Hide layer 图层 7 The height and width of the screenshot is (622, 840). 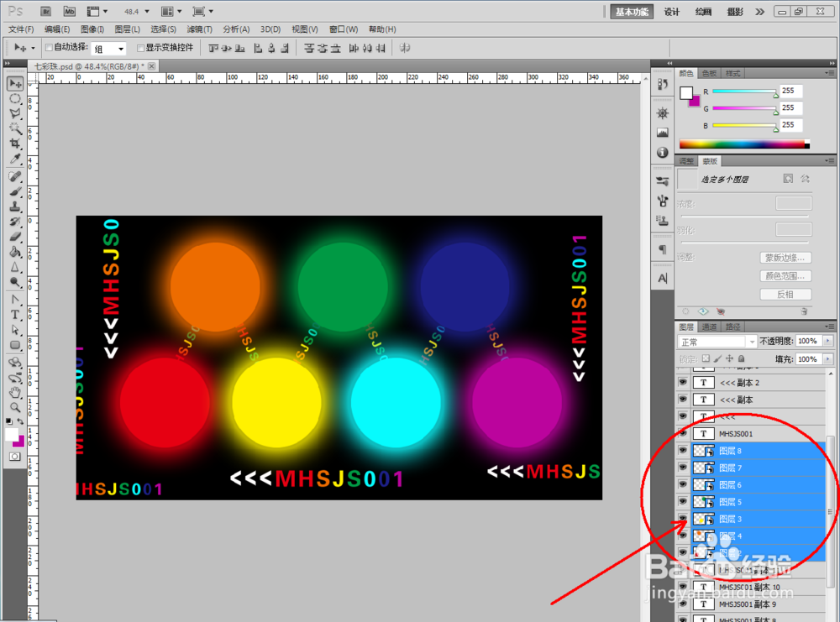pos(682,468)
